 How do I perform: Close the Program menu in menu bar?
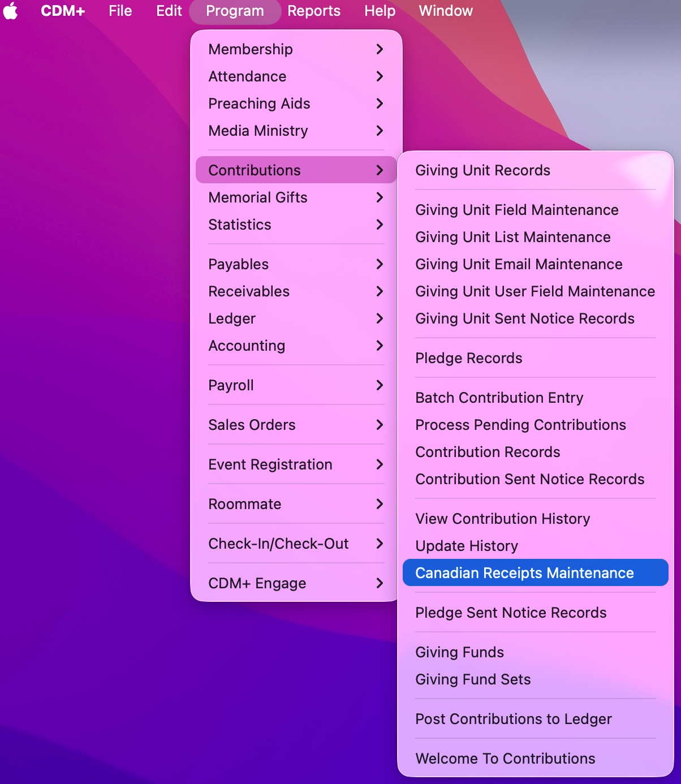click(235, 11)
